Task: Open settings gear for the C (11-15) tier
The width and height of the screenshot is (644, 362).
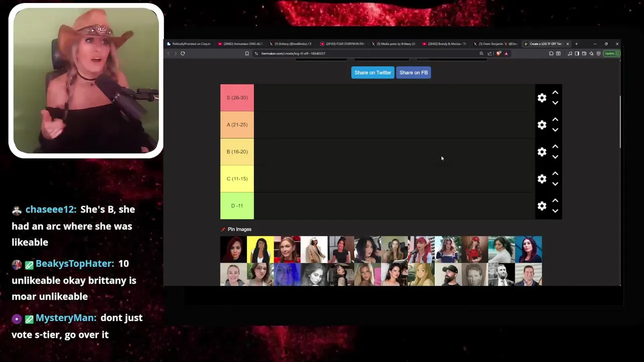Action: (x=542, y=179)
